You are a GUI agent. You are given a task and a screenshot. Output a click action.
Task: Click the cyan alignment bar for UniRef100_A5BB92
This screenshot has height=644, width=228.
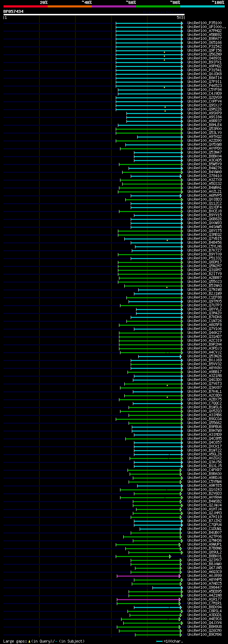click(x=149, y=35)
